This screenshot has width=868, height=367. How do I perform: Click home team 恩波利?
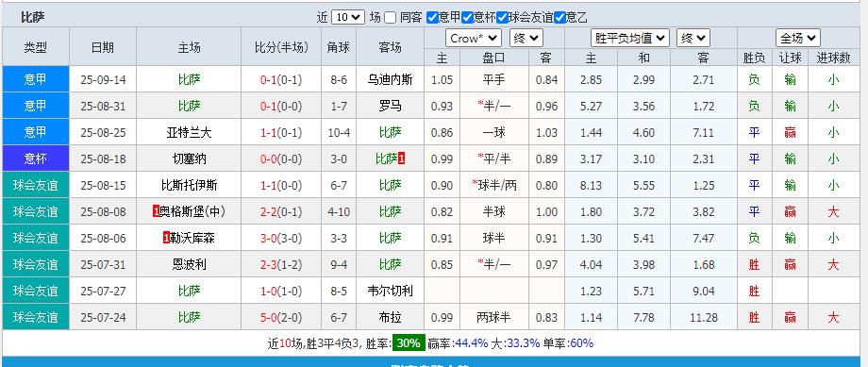(190, 264)
